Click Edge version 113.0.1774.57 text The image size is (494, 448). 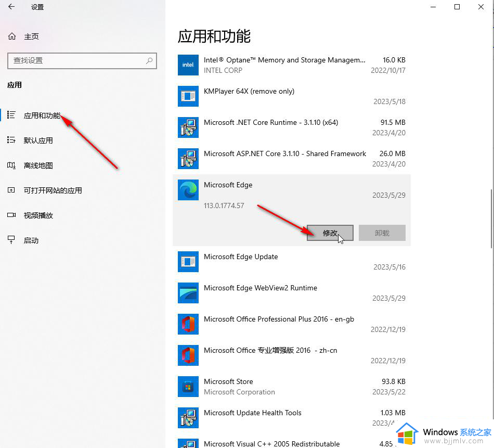[224, 206]
